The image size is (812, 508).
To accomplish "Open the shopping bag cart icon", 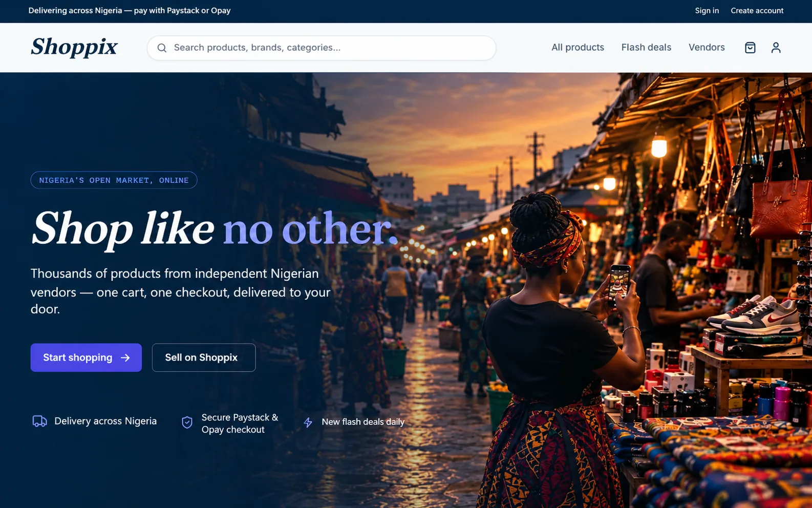I will point(750,48).
